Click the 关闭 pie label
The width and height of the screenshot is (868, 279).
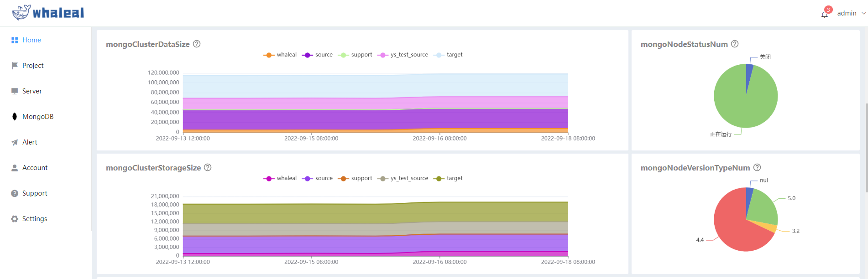pos(765,57)
